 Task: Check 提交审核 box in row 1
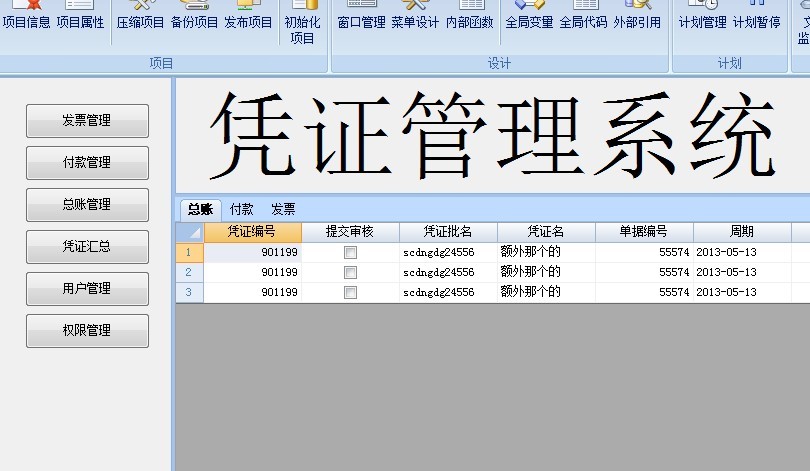pyautogui.click(x=350, y=253)
